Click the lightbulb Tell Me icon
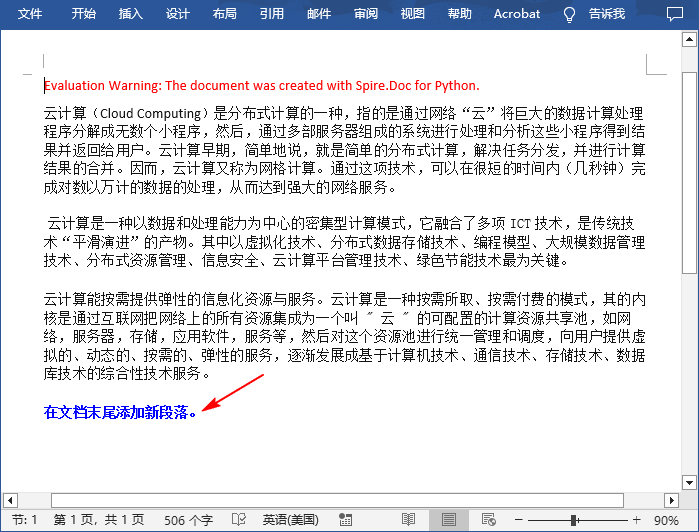Screen dimensions: 699x532 [x=570, y=14]
